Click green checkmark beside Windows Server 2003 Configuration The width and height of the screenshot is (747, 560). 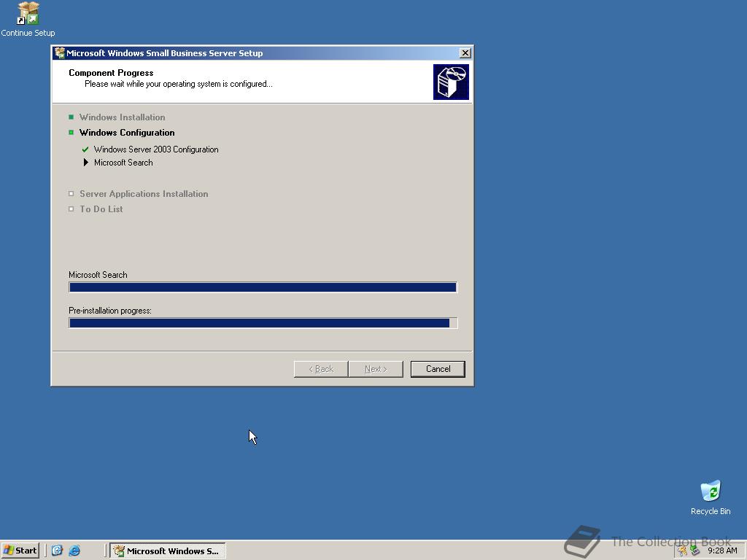tap(85, 149)
